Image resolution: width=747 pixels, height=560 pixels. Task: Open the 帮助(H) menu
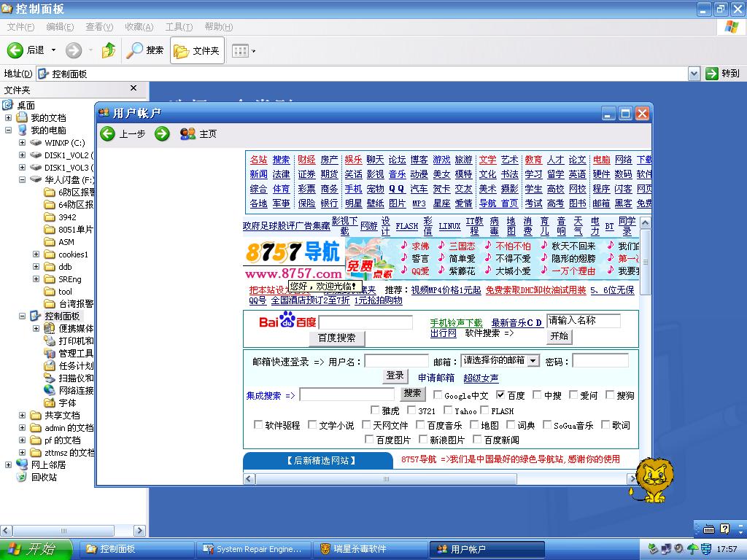(x=218, y=27)
